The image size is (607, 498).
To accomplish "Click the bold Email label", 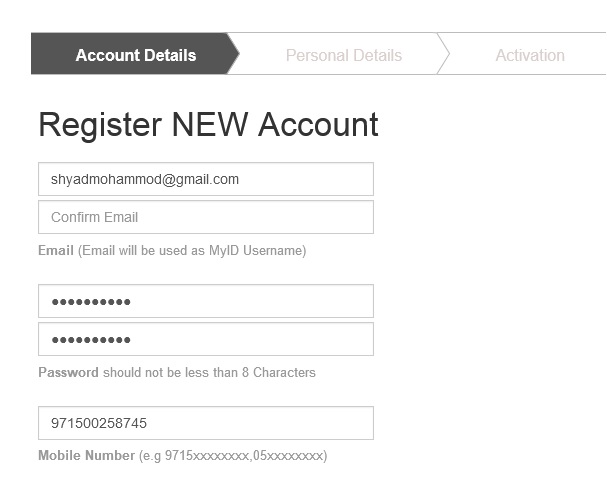I will pos(56,250).
